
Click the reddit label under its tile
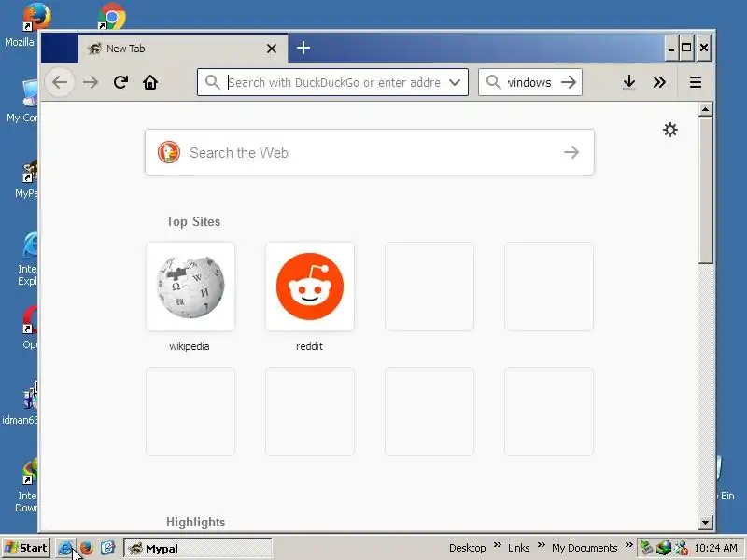pos(309,346)
